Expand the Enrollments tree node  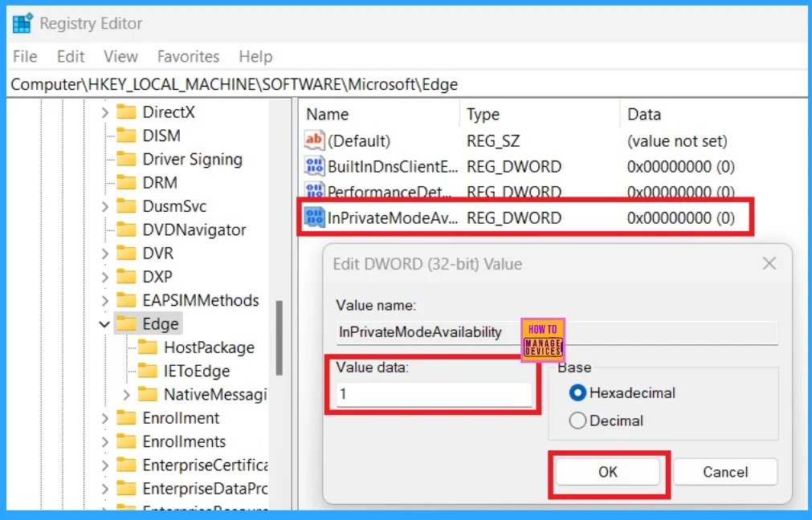click(104, 442)
